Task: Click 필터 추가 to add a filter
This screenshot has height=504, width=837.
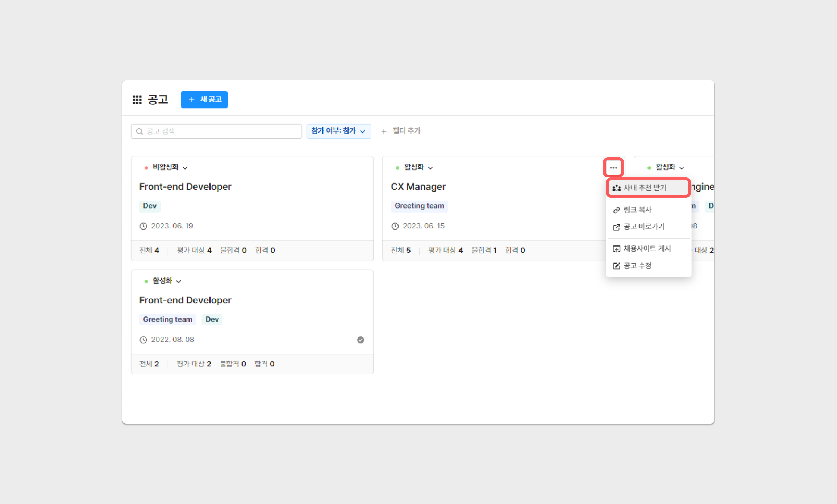Action: click(406, 131)
